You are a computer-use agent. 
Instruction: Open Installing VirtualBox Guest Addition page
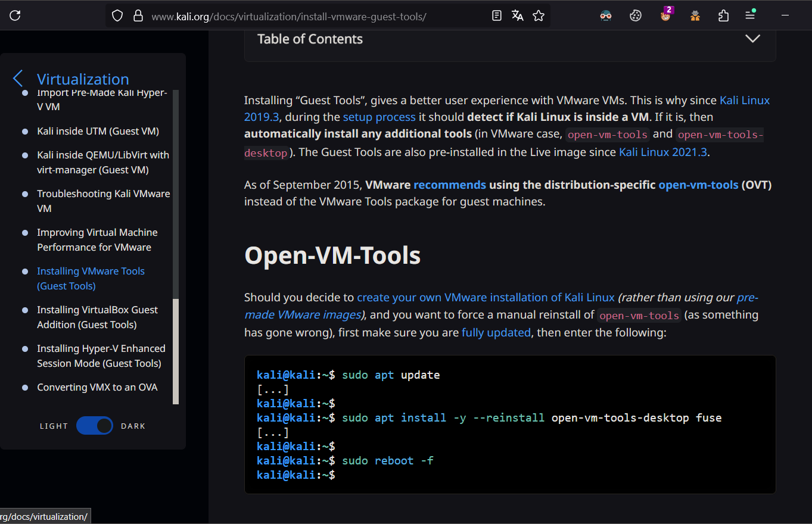(x=97, y=317)
